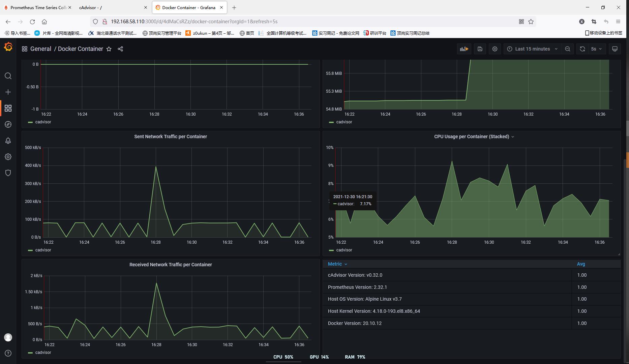Open the Server Admin shield icon
This screenshot has height=364, width=629.
click(8, 173)
